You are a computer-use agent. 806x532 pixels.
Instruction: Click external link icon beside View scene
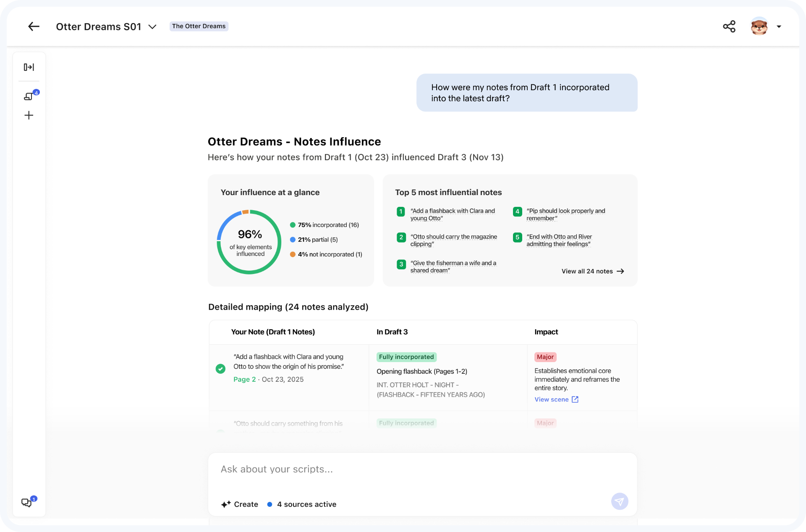(x=575, y=399)
